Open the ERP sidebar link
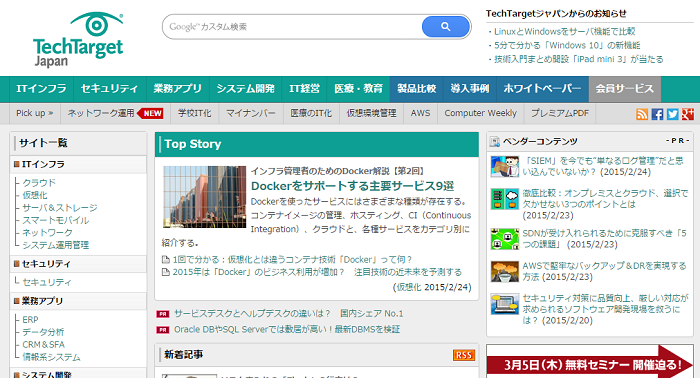 (30, 320)
